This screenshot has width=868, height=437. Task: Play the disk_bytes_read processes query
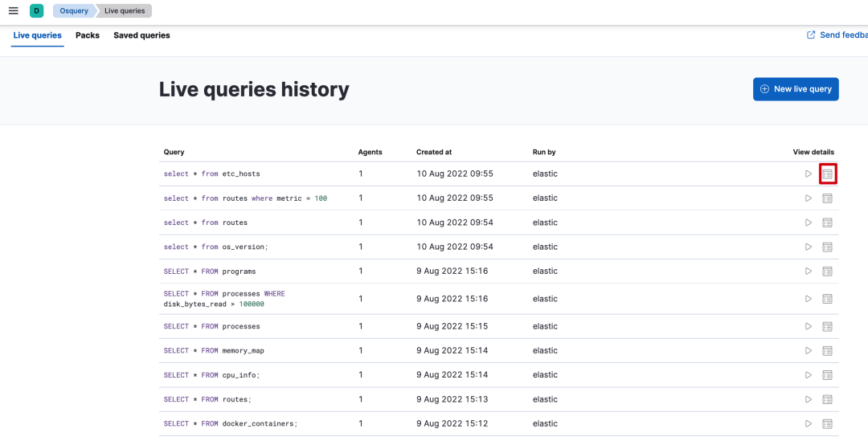pos(809,299)
